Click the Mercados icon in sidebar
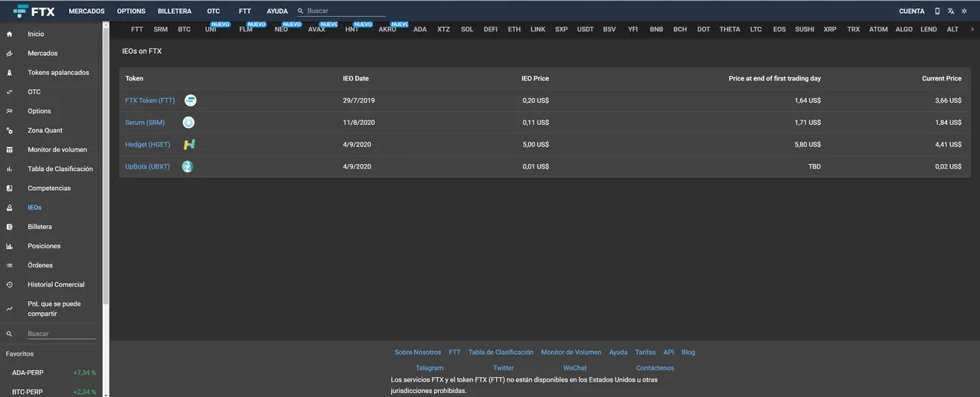Viewport: 980px width, 397px height. 9,53
